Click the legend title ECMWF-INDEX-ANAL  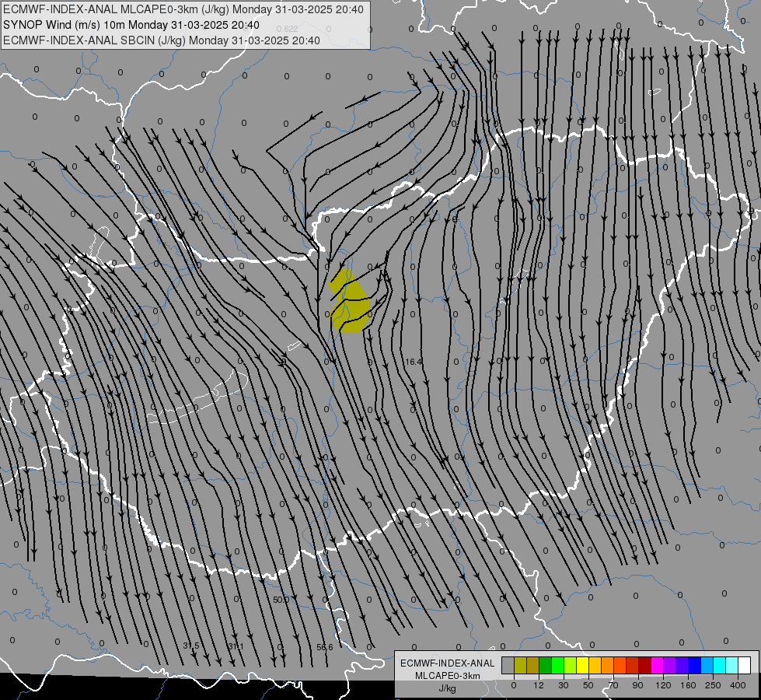coord(448,663)
